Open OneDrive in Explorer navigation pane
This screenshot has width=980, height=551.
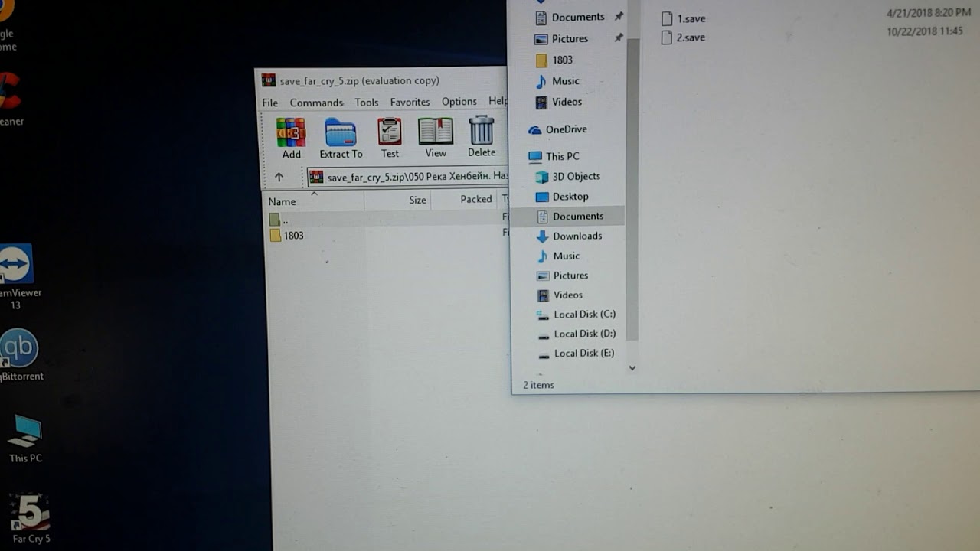(557, 129)
